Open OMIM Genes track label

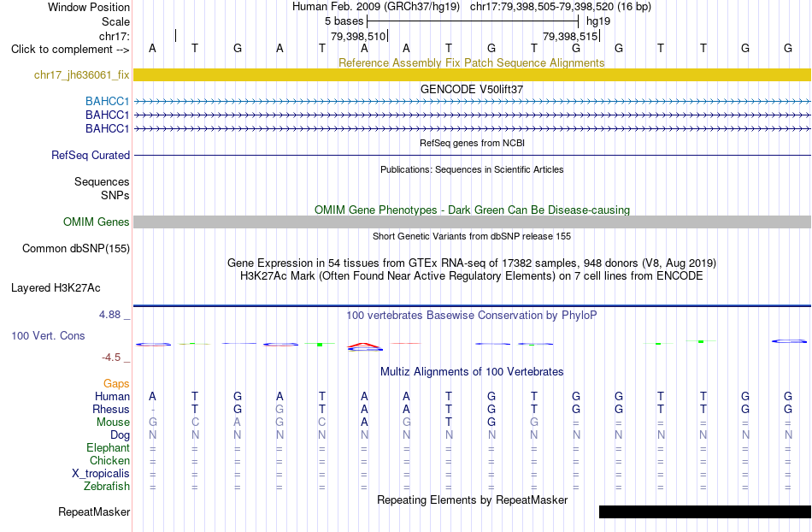97,222
